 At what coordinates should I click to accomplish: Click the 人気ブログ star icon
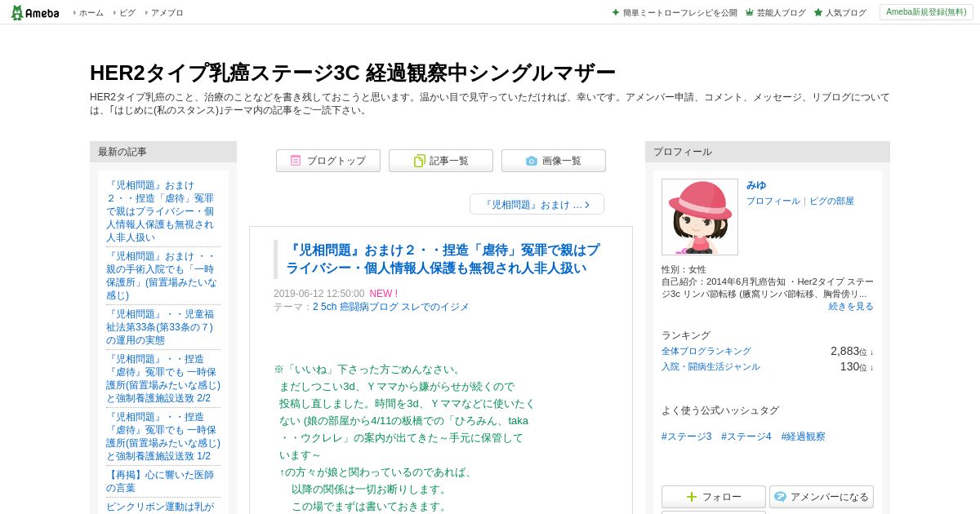coord(818,12)
